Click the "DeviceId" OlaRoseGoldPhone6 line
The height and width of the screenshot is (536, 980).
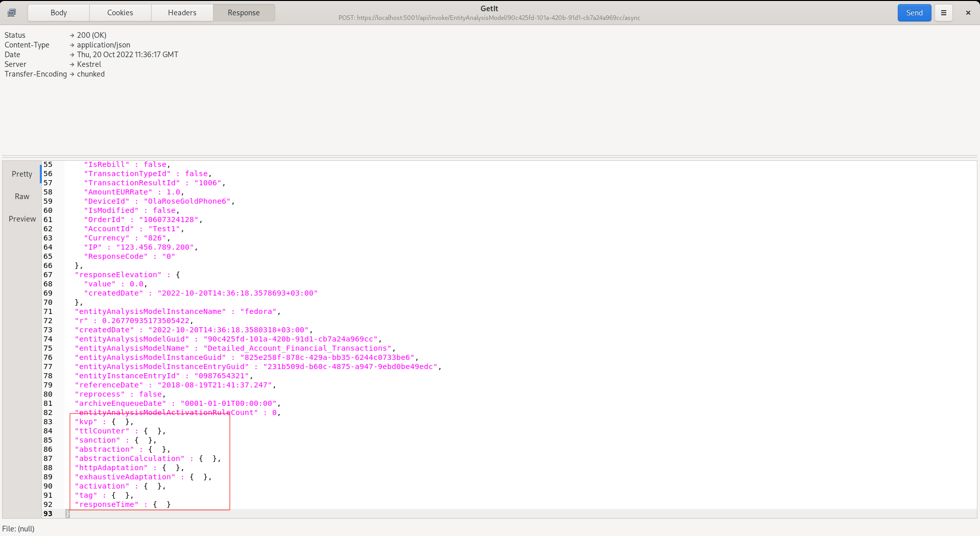pyautogui.click(x=159, y=201)
